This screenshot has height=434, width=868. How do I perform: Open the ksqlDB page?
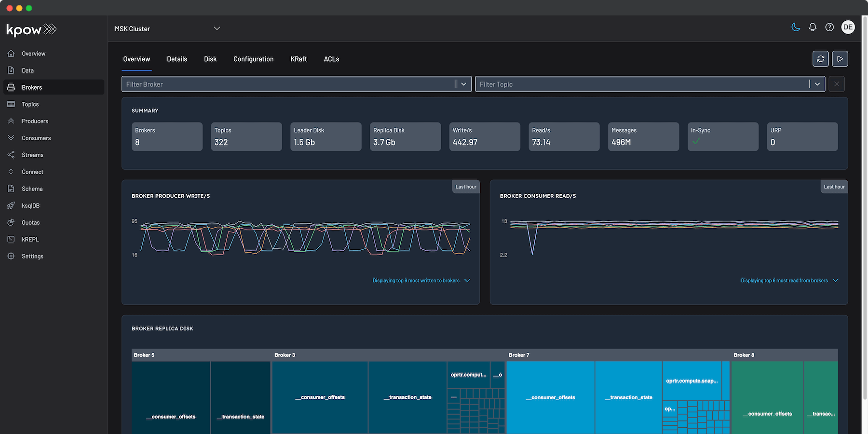click(x=30, y=205)
